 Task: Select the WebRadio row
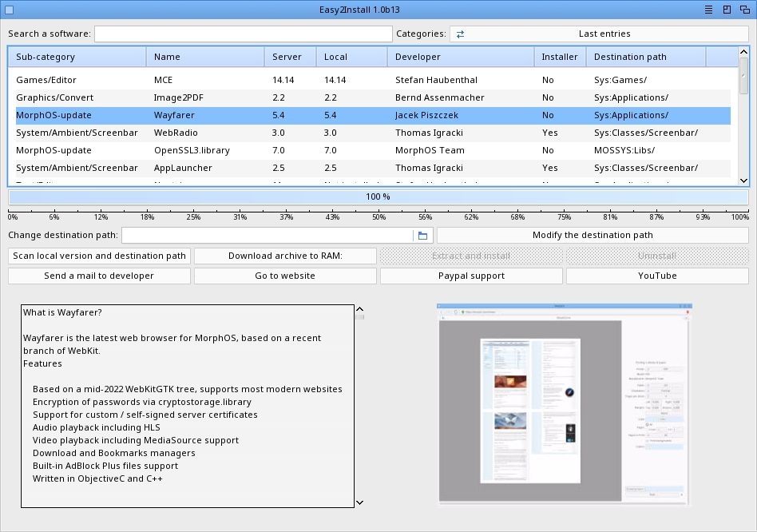(x=373, y=133)
